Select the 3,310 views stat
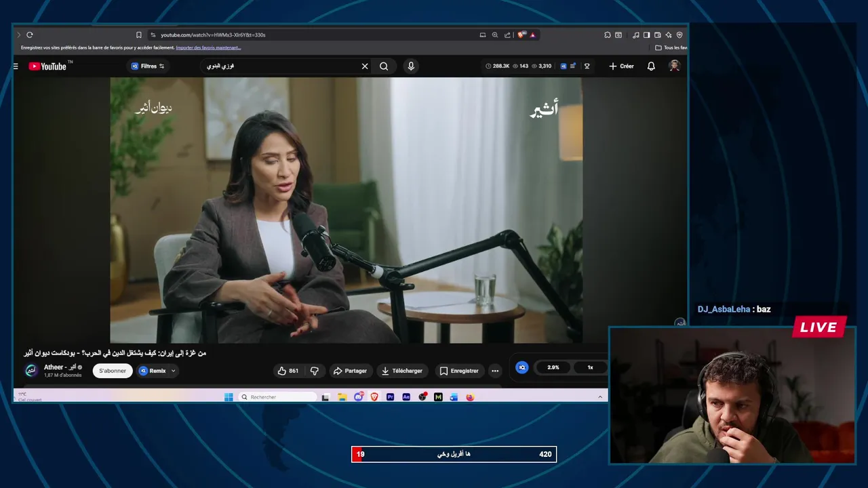The height and width of the screenshot is (488, 868). pos(541,66)
